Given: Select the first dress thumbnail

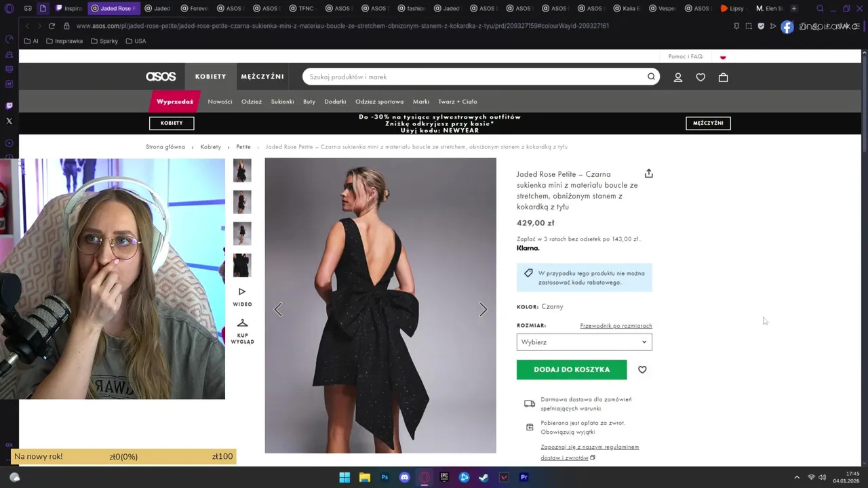Looking at the screenshot, I should pyautogui.click(x=242, y=170).
